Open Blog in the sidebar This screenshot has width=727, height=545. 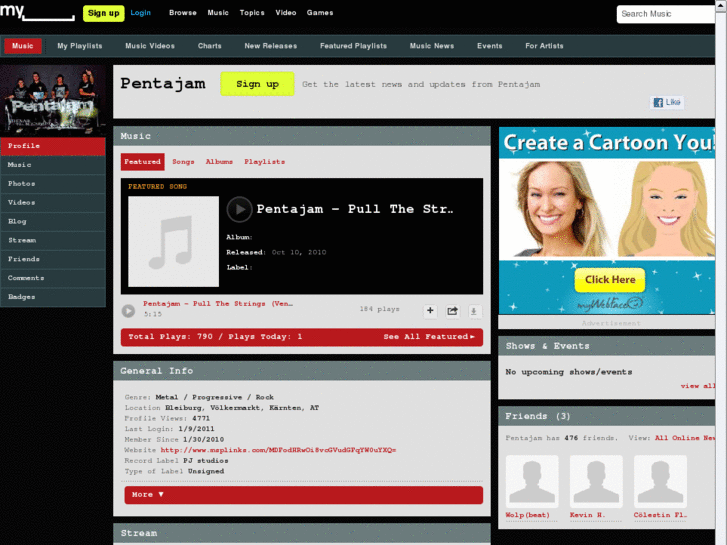53,221
